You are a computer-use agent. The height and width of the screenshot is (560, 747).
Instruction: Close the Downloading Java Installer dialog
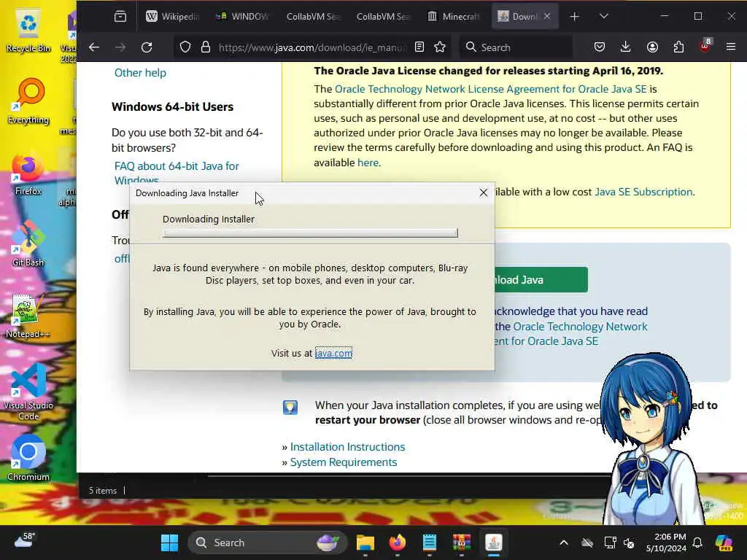click(484, 192)
